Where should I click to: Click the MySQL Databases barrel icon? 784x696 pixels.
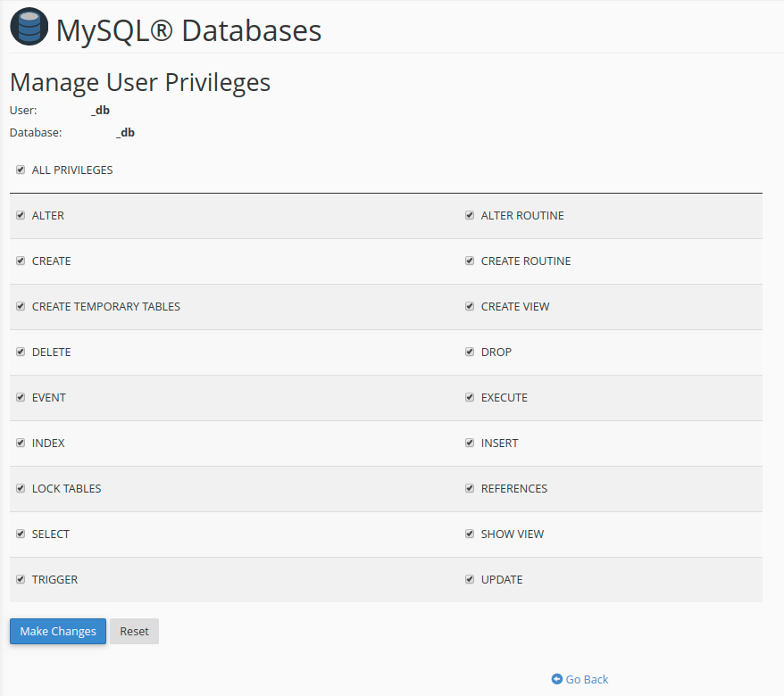point(29,27)
